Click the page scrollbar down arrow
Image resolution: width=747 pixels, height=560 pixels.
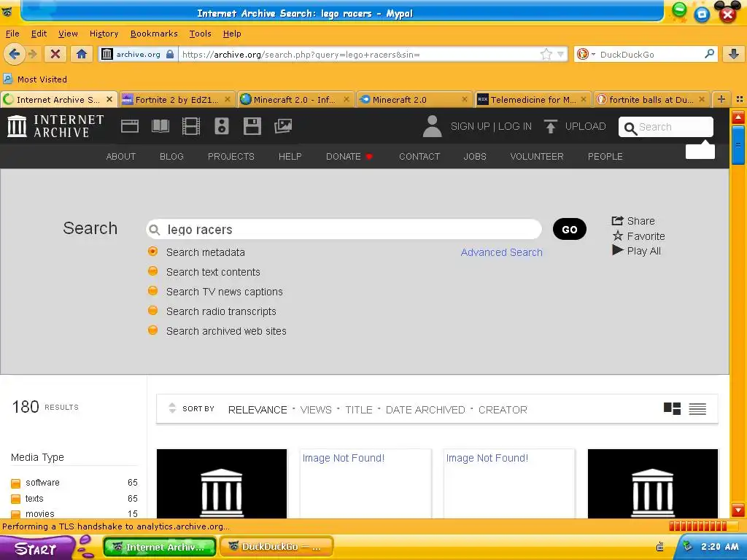pos(738,510)
